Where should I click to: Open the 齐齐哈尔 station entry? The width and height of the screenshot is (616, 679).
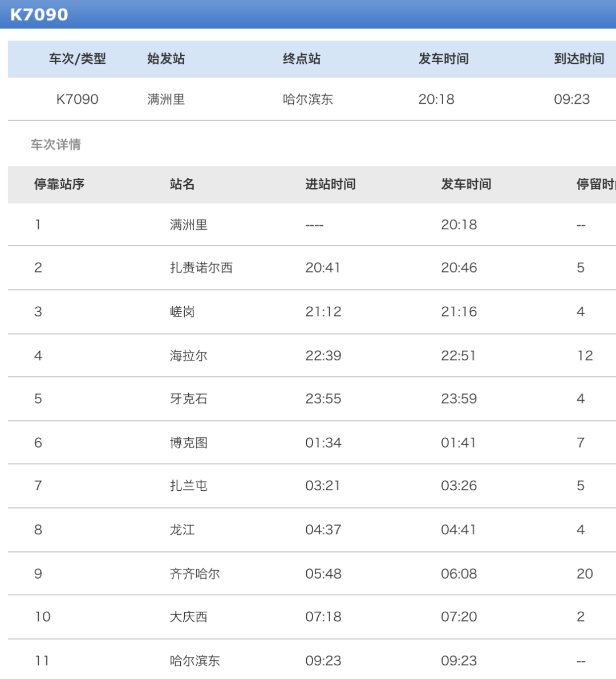(x=194, y=574)
